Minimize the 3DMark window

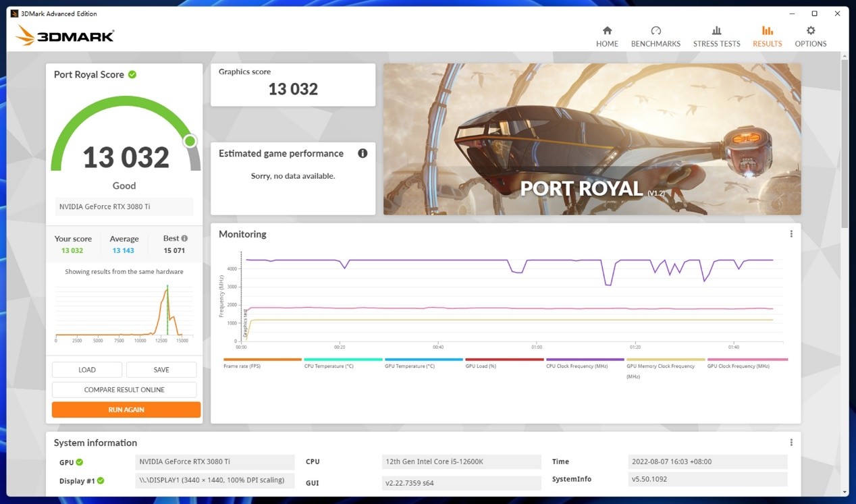point(791,13)
